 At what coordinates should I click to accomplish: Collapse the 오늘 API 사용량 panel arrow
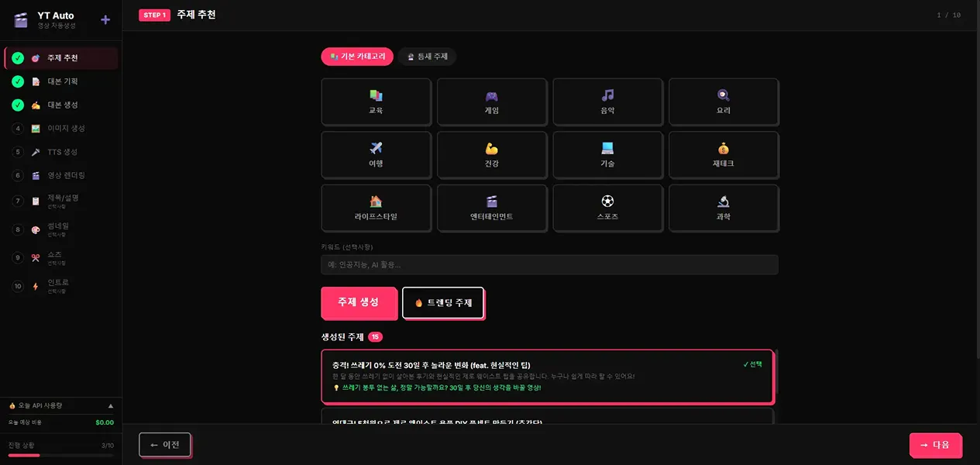pyautogui.click(x=110, y=405)
